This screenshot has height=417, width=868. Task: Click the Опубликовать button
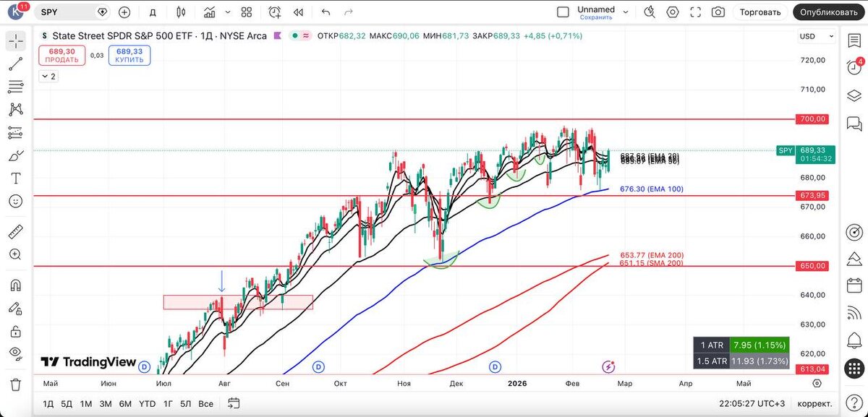[x=829, y=12]
